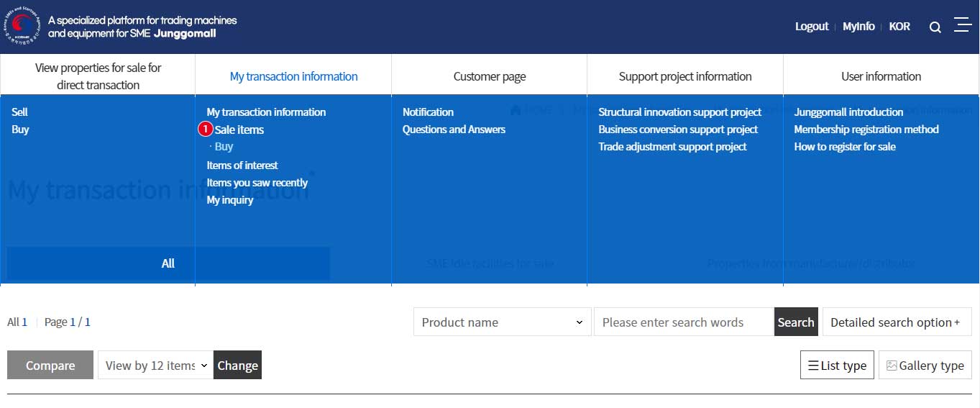Open Questions and Answers
Image resolution: width=980 pixels, height=408 pixels.
[454, 130]
